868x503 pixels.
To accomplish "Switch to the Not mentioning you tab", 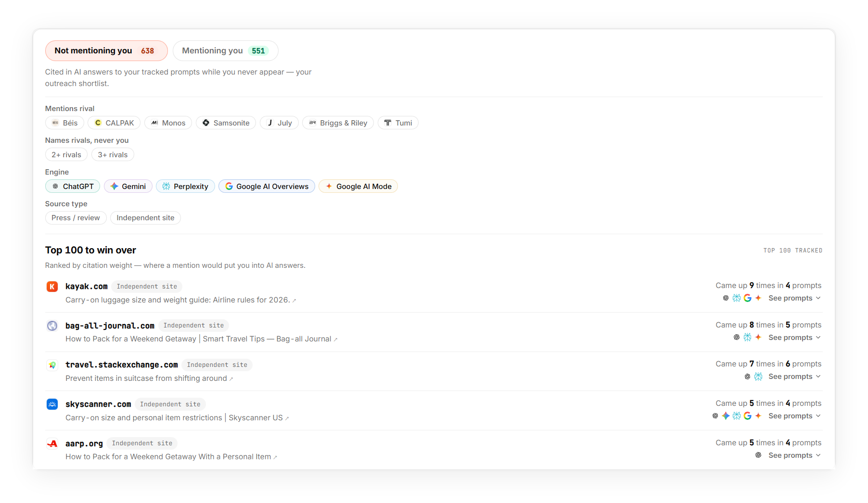I will (106, 50).
